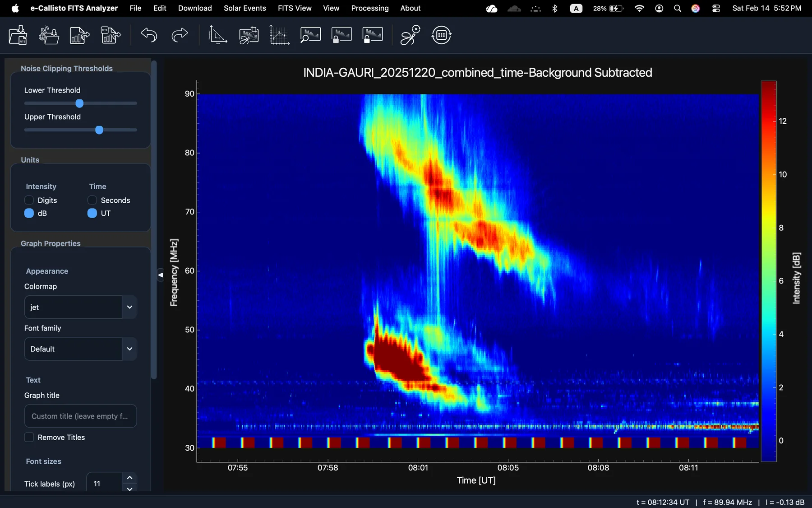Click the sidebar vertical scrollbar
812x508 pixels.
click(154, 220)
